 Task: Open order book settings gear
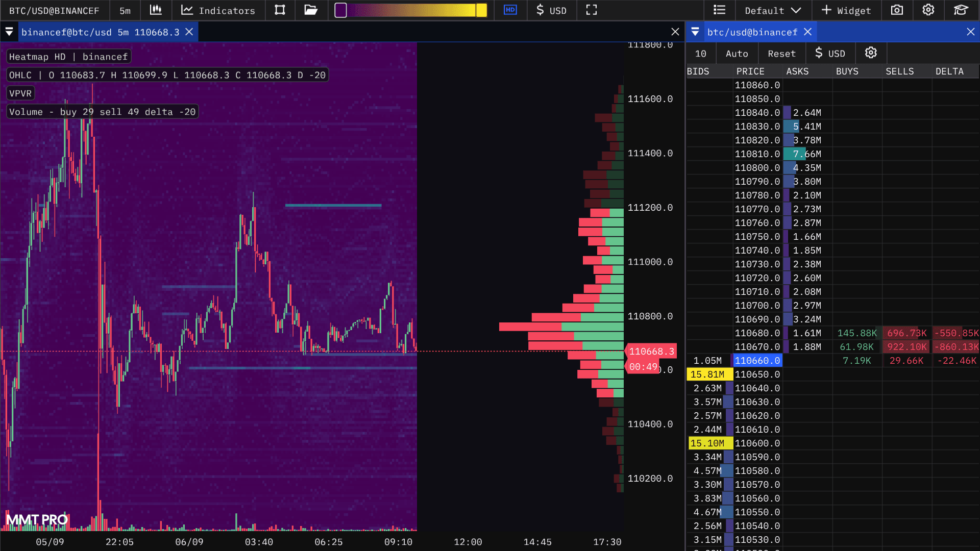coord(871,53)
